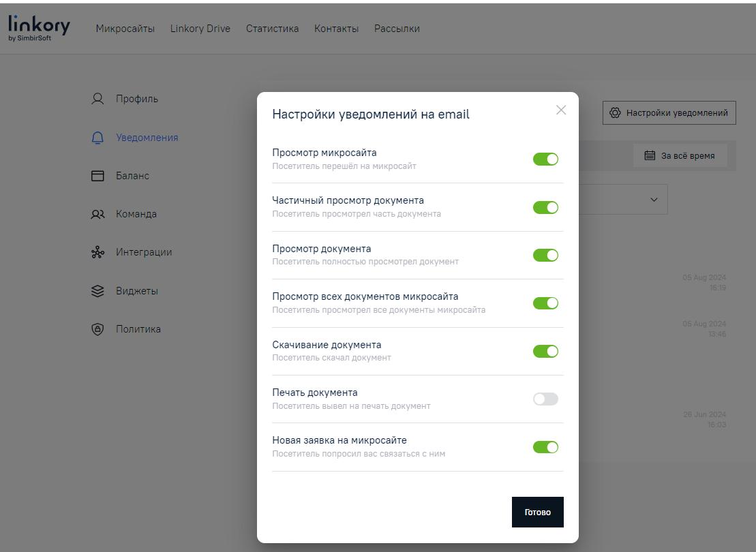The width and height of the screenshot is (756, 552).
Task: Close the email notification settings dialog
Action: (561, 110)
